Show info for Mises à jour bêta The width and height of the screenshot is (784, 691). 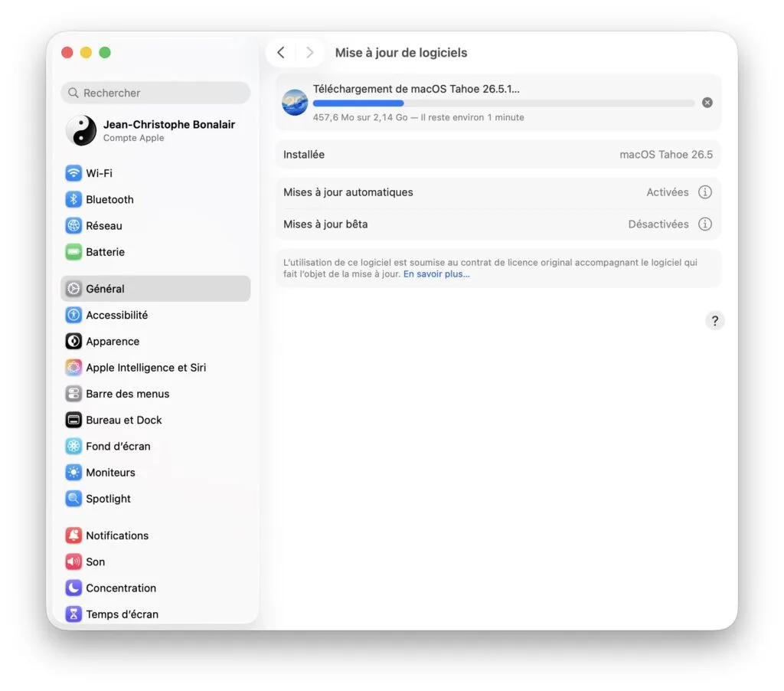pos(705,224)
